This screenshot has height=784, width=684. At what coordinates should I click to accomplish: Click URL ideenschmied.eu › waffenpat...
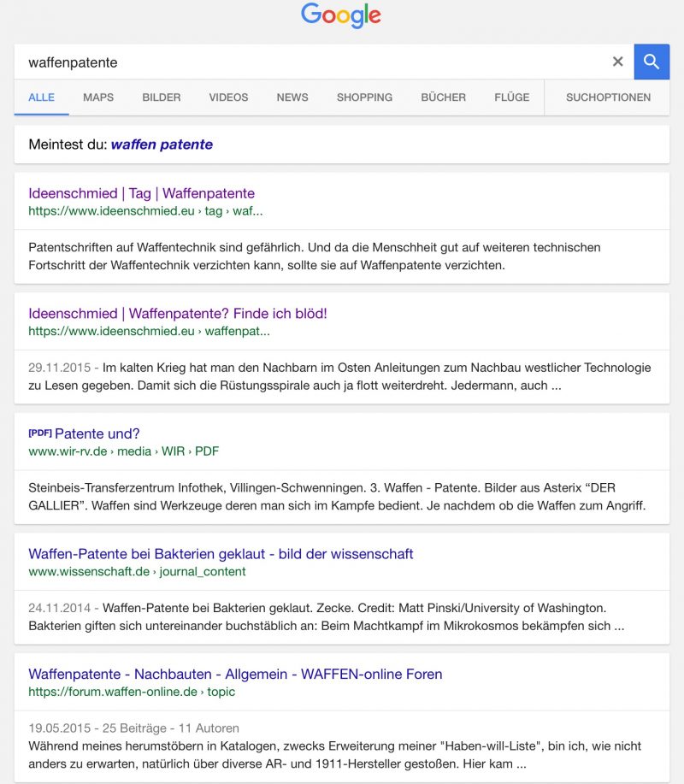[x=149, y=331]
